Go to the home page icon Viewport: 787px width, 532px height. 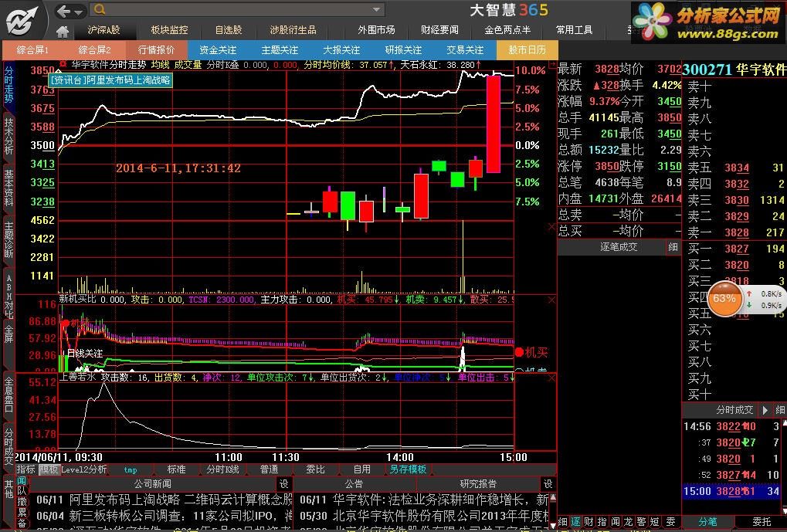click(63, 31)
